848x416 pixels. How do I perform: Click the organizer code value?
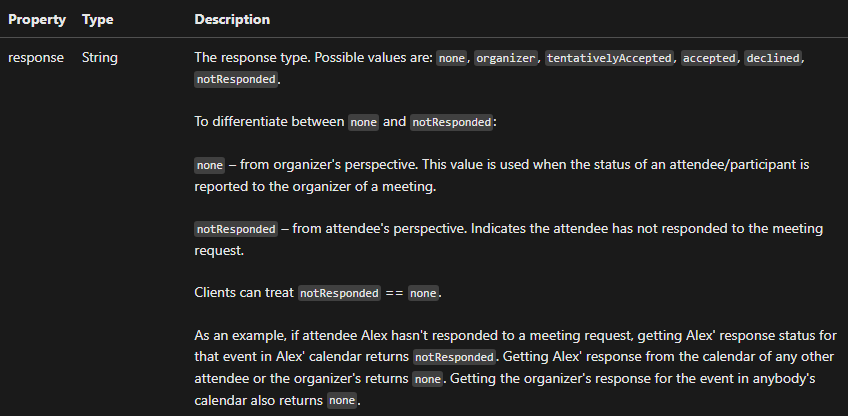(506, 58)
